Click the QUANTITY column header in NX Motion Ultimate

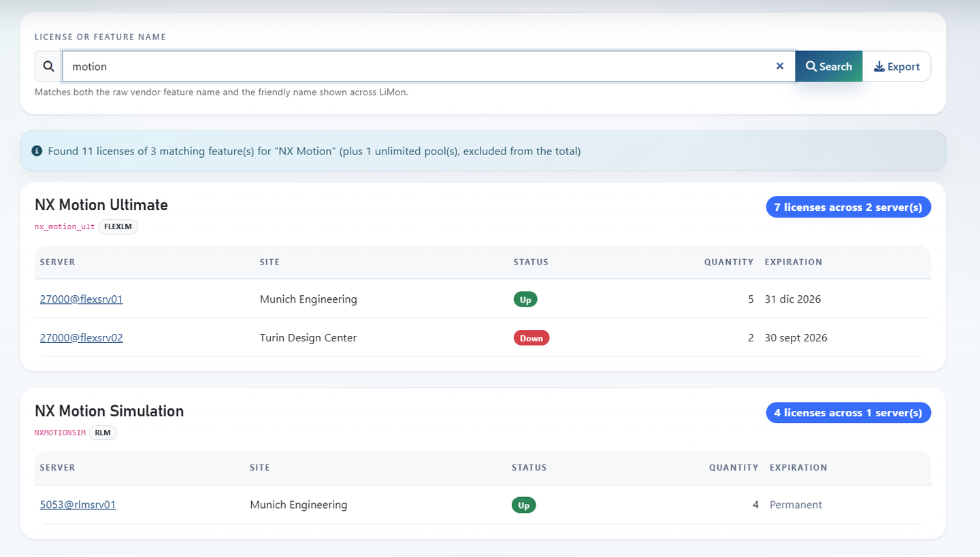click(x=729, y=262)
